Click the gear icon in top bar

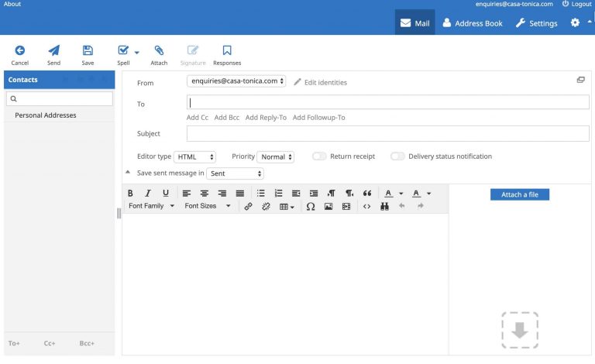click(576, 22)
